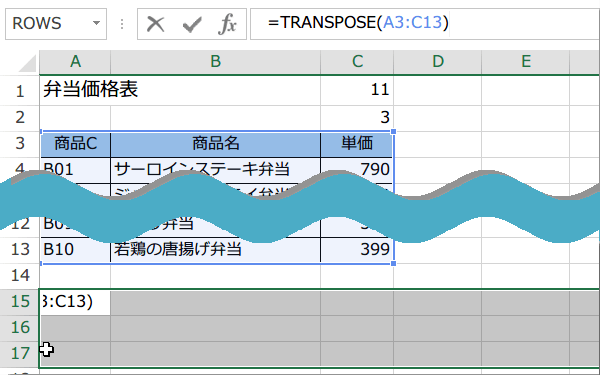Select row 3 header
Viewport: 600px width, 375px height.
pos(20,143)
